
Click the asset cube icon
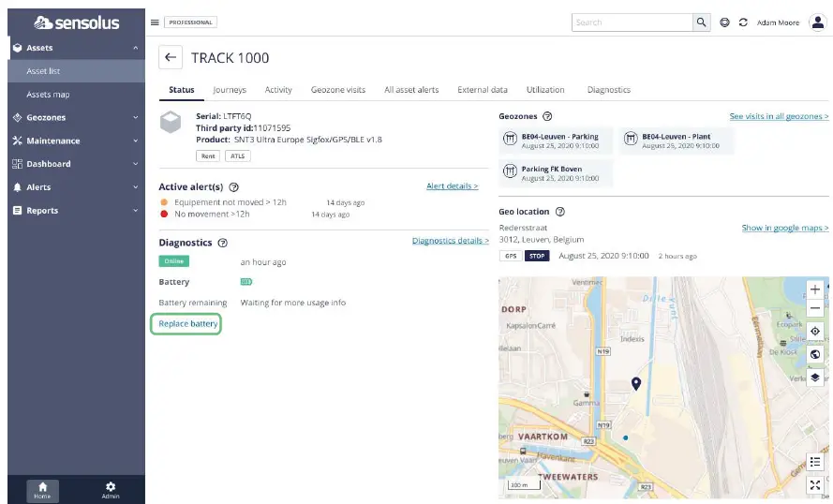[x=171, y=122]
